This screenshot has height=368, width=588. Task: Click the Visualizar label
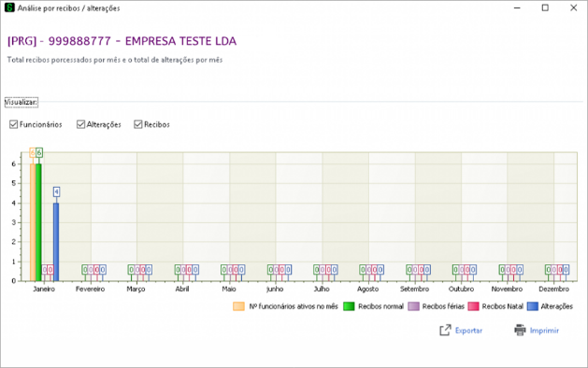pos(21,103)
